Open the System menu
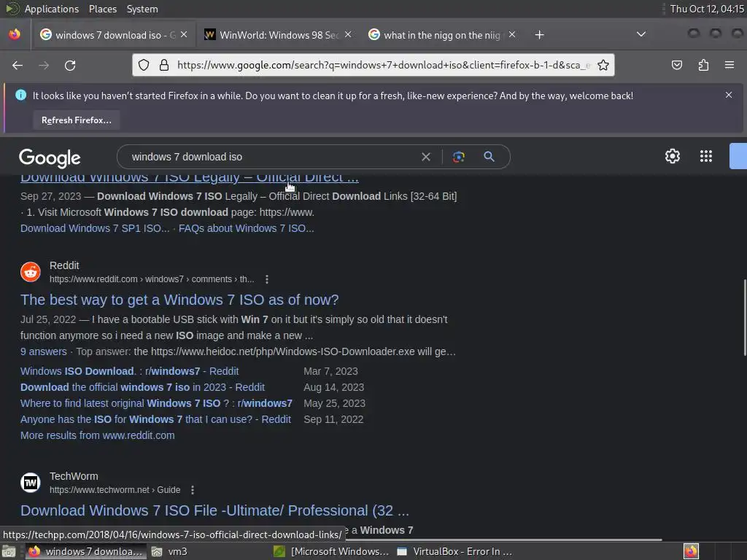 click(x=142, y=9)
